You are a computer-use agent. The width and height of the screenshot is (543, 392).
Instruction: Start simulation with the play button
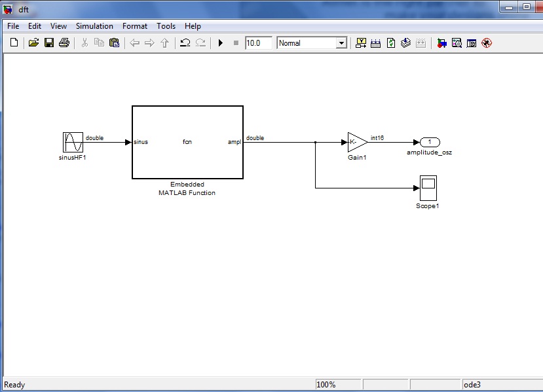pos(221,43)
